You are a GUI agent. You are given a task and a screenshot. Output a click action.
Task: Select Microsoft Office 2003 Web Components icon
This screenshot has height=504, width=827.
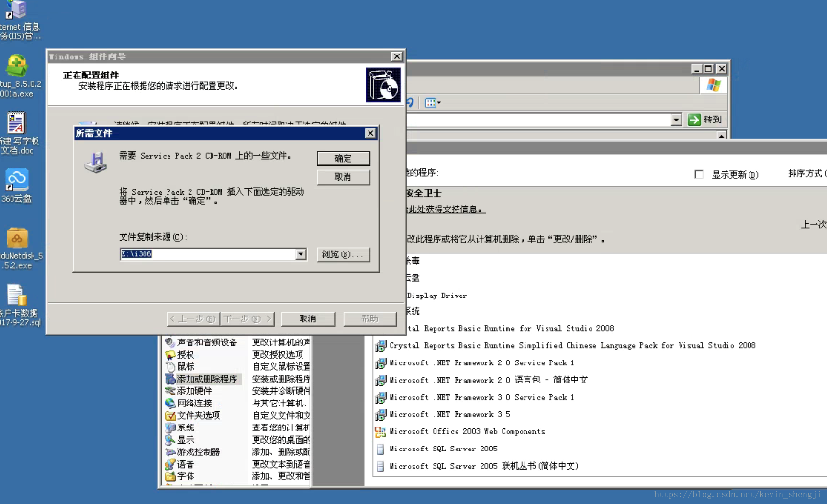380,432
